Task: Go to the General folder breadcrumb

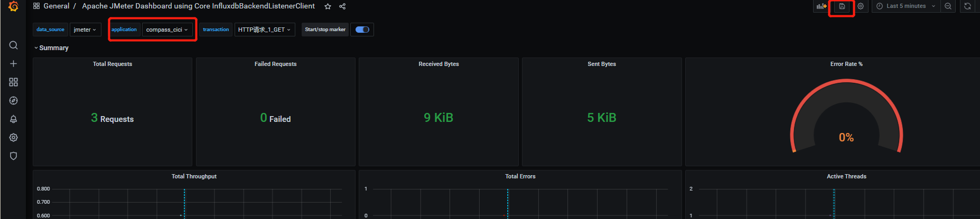Action: [56, 6]
